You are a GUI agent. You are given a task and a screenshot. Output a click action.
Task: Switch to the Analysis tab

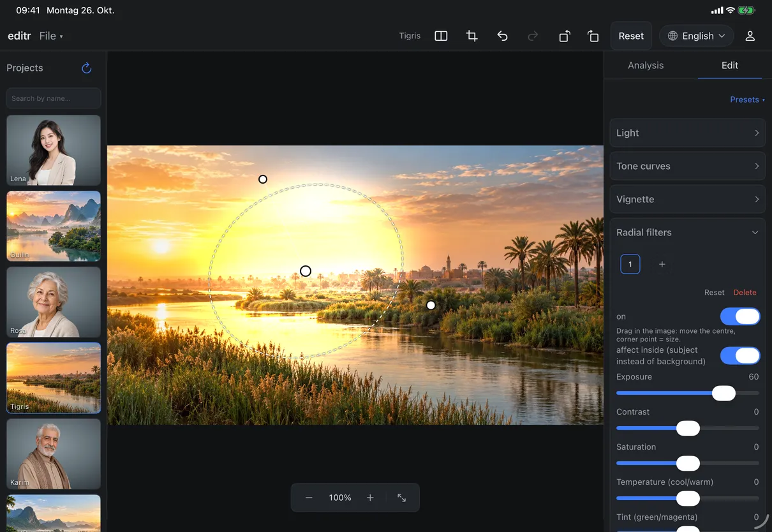[646, 65]
